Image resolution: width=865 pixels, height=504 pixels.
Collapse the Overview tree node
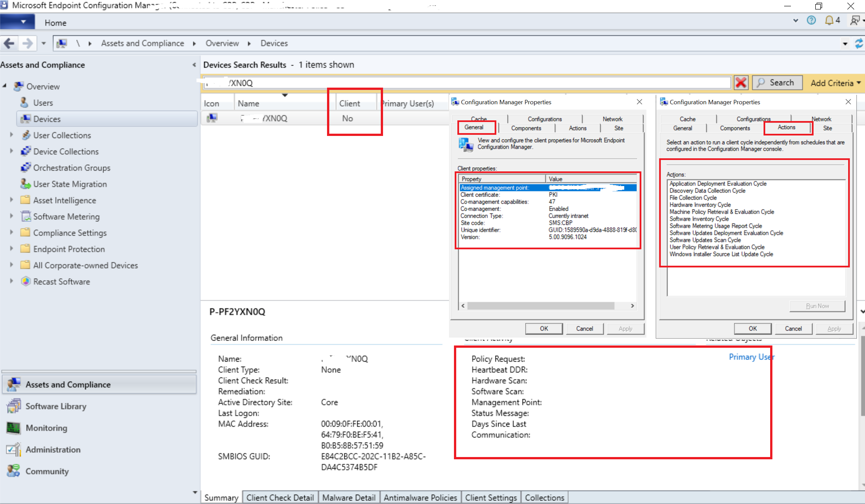tap(5, 86)
